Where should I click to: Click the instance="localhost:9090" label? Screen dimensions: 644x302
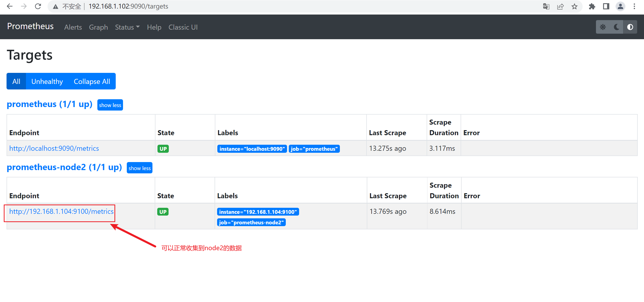[x=252, y=149]
